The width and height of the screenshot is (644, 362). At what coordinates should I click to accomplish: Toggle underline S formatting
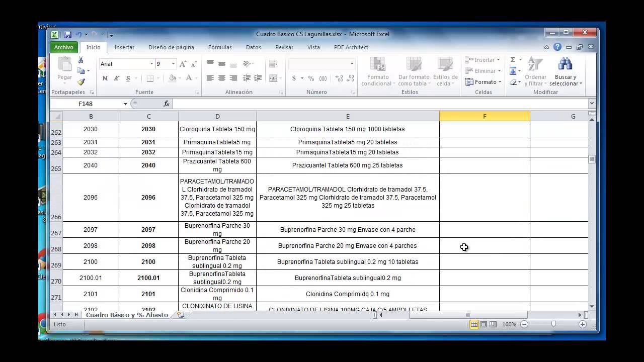click(x=128, y=78)
